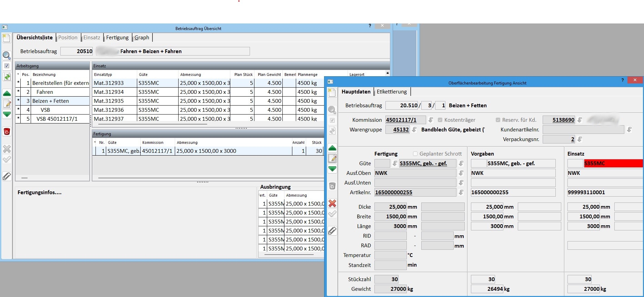This screenshot has height=297, width=644.
Task: Switch to Etikettierung tab
Action: point(392,92)
